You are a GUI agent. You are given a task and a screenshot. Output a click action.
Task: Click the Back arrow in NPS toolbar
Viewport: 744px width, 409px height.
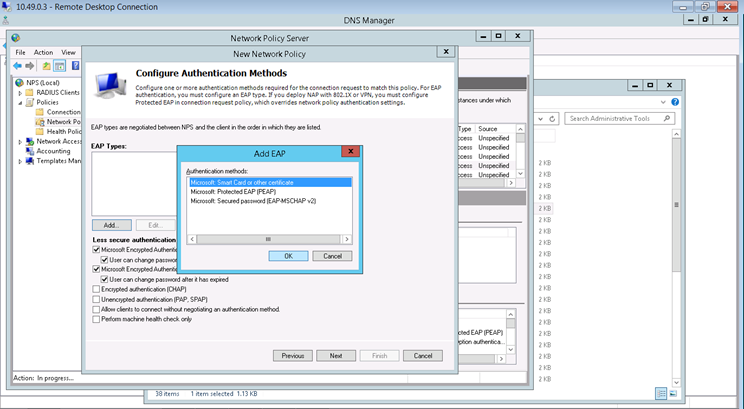click(17, 66)
